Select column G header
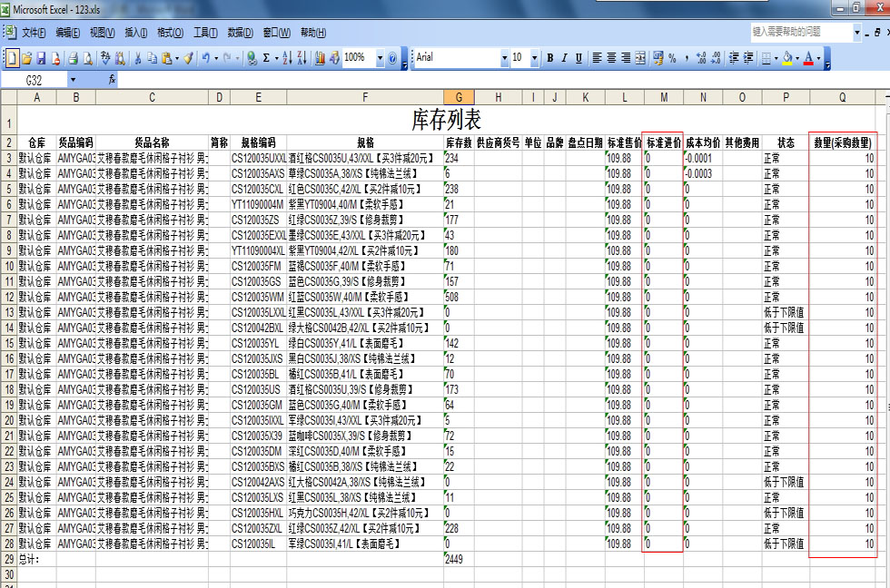 click(x=459, y=97)
